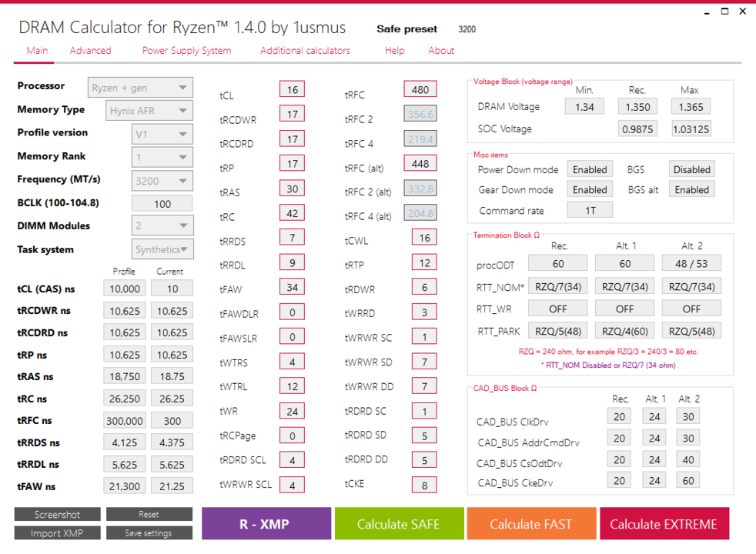Go to Additional calculators tab
Image resolution: width=756 pixels, height=554 pixels.
tap(305, 51)
